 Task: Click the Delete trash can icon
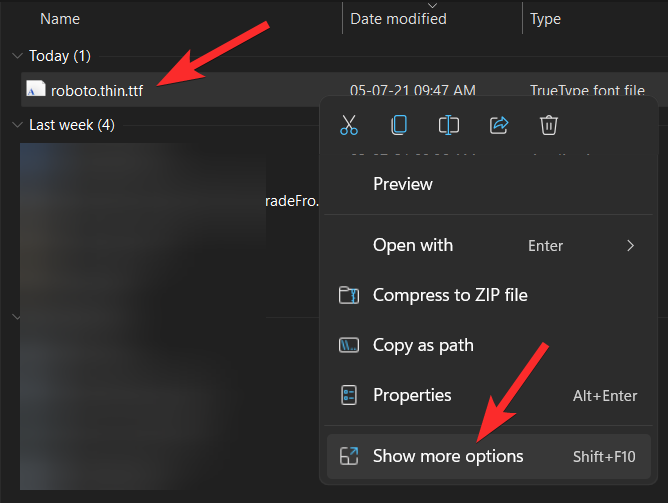tap(548, 125)
